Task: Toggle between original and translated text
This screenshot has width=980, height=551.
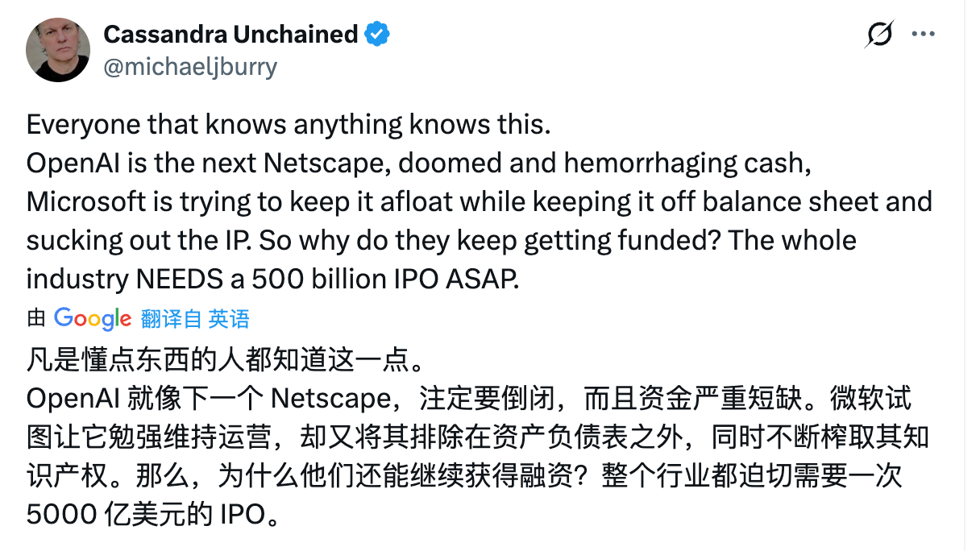Action: pyautogui.click(x=196, y=319)
